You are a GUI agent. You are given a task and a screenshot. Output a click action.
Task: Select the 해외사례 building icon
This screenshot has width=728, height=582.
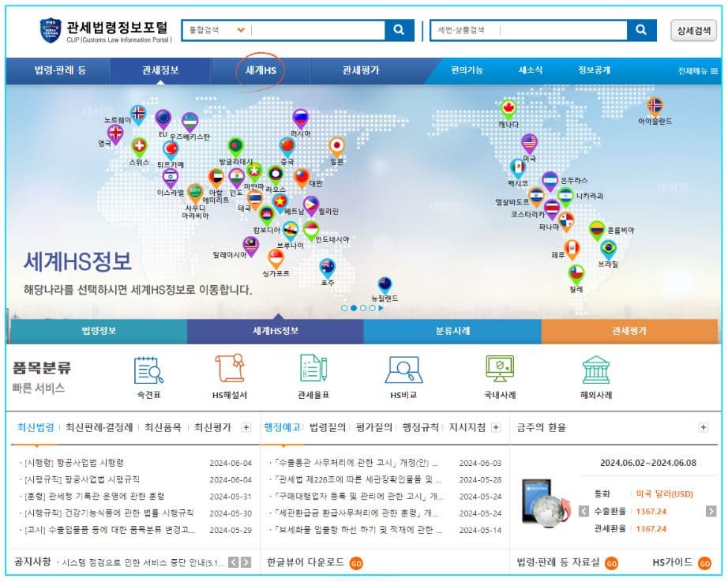(595, 370)
